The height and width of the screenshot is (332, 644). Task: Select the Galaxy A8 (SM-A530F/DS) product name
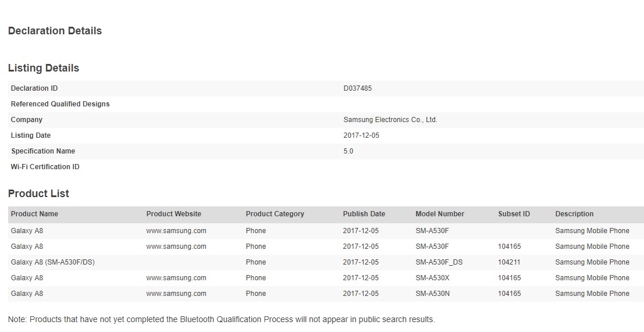[52, 262]
